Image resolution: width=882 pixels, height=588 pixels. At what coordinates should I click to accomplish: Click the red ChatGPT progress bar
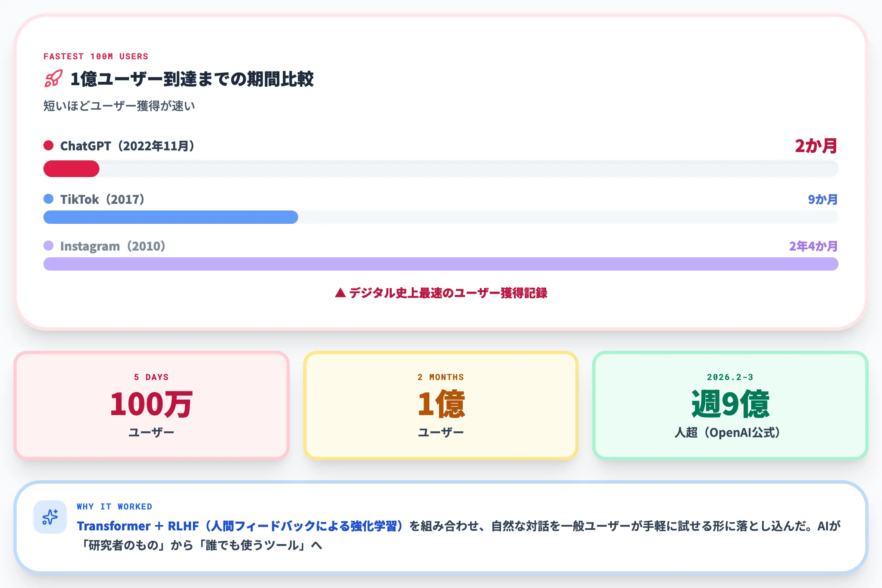click(71, 169)
